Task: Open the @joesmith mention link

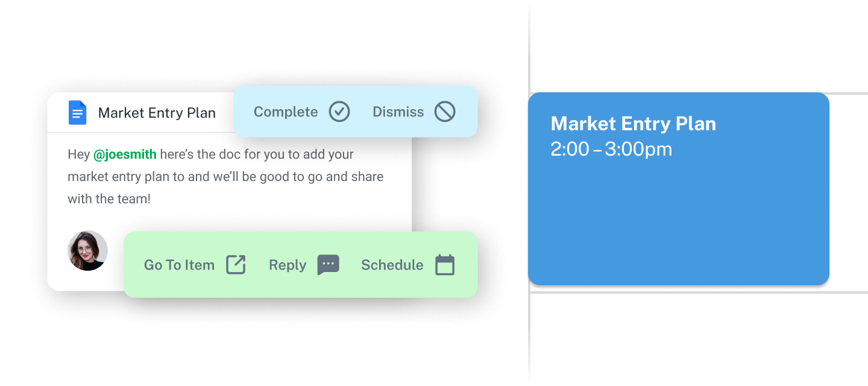Action: (x=125, y=154)
